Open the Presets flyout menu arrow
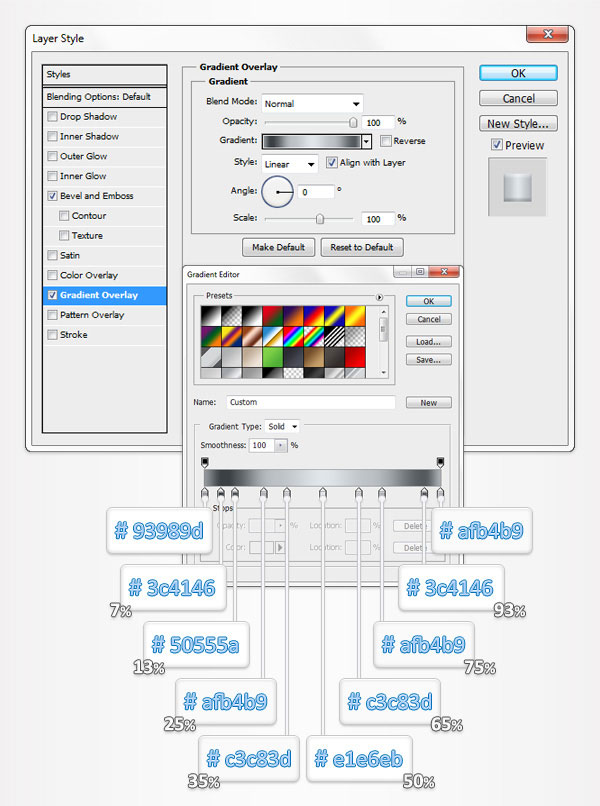The image size is (600, 806). click(379, 297)
